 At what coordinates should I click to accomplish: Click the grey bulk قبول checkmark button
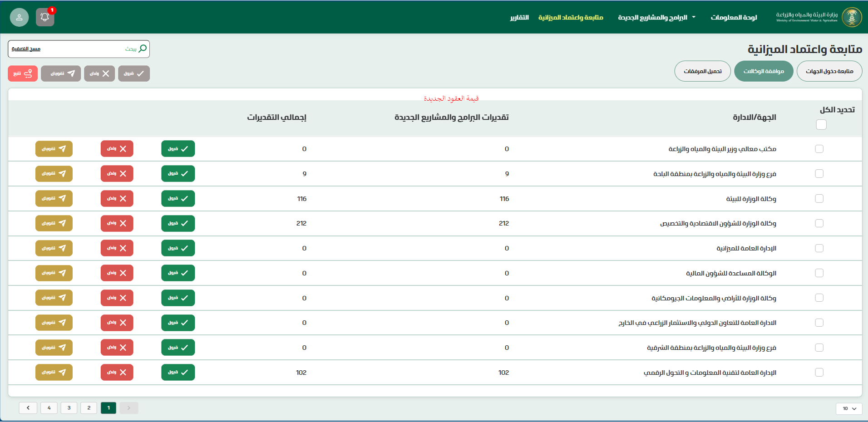coord(134,74)
